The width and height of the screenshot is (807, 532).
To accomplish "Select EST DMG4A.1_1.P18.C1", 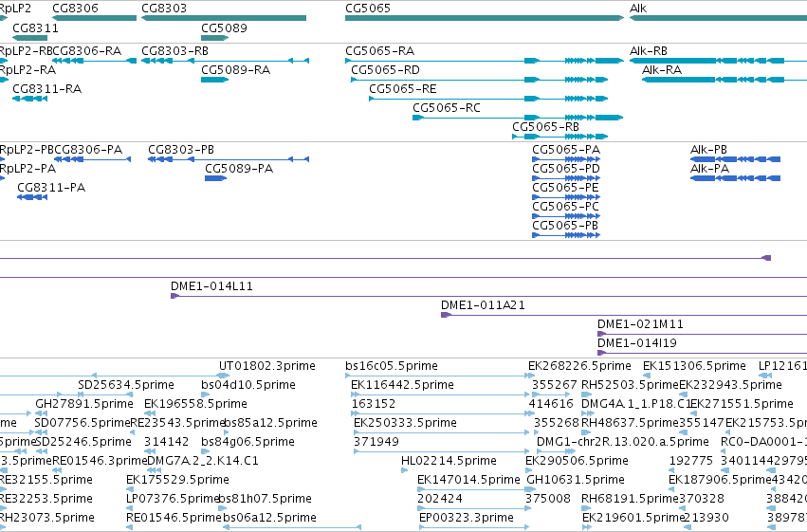I will coord(635,404).
